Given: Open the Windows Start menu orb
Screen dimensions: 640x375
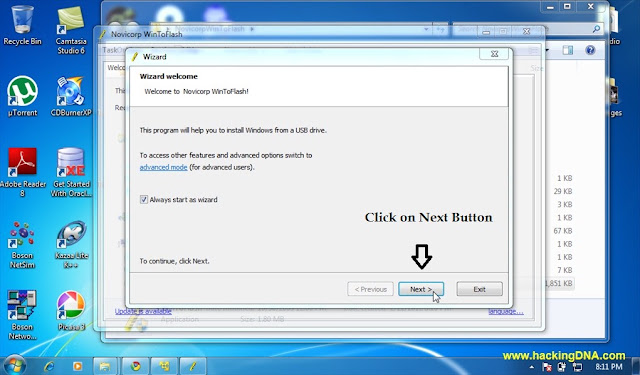Looking at the screenshot, I should click(x=14, y=365).
